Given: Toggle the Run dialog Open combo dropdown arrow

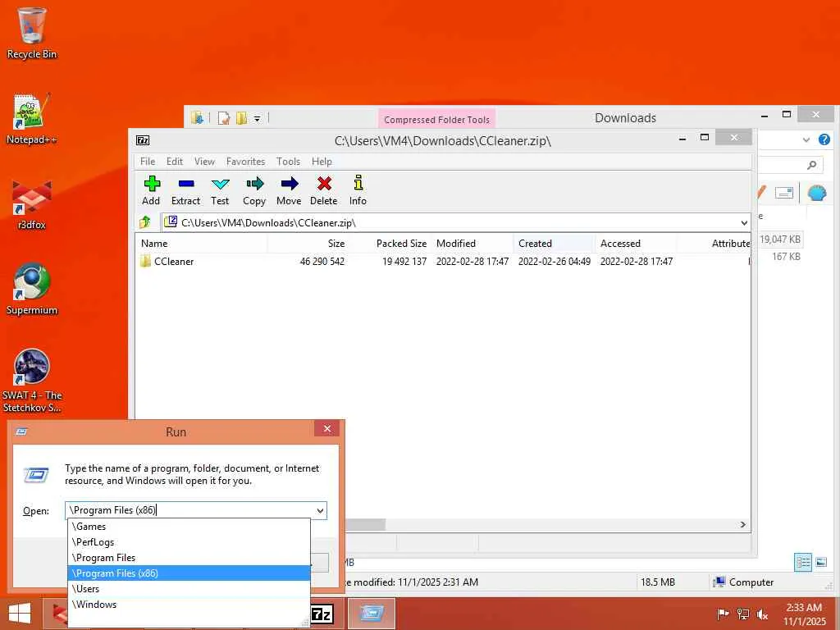Looking at the screenshot, I should (320, 510).
